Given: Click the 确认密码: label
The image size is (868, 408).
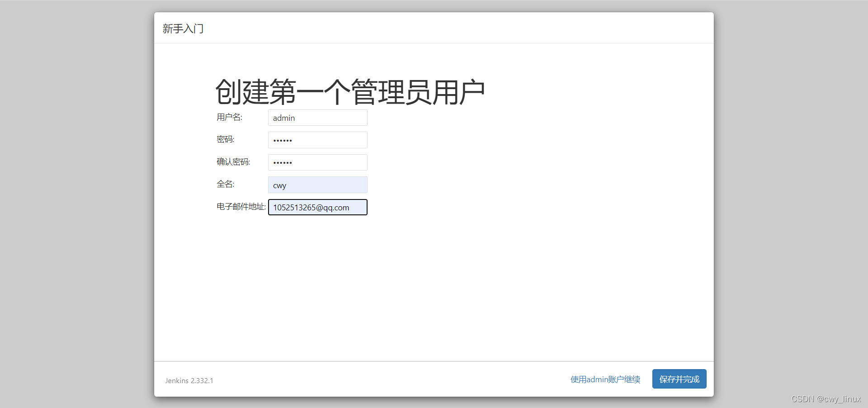Looking at the screenshot, I should tap(233, 162).
